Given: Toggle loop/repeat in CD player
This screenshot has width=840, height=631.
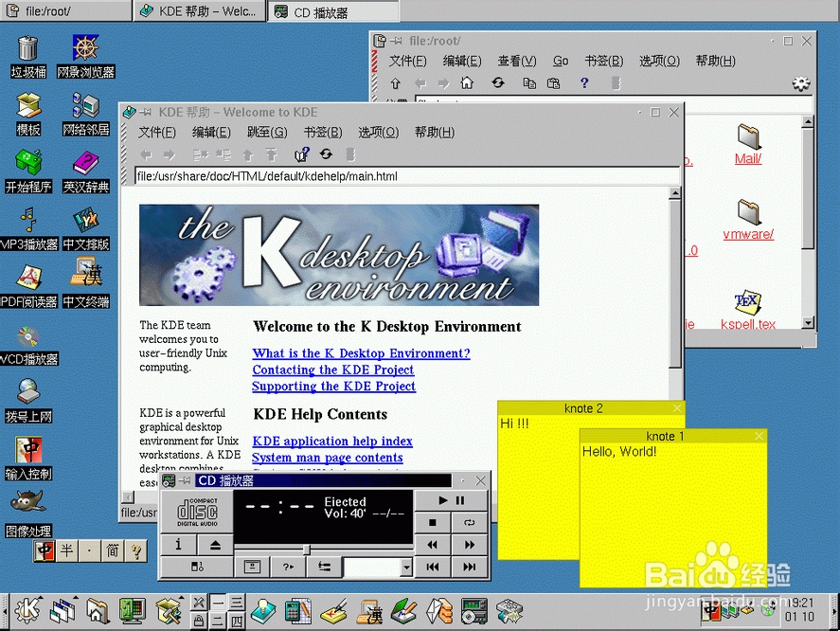Looking at the screenshot, I should click(x=470, y=522).
